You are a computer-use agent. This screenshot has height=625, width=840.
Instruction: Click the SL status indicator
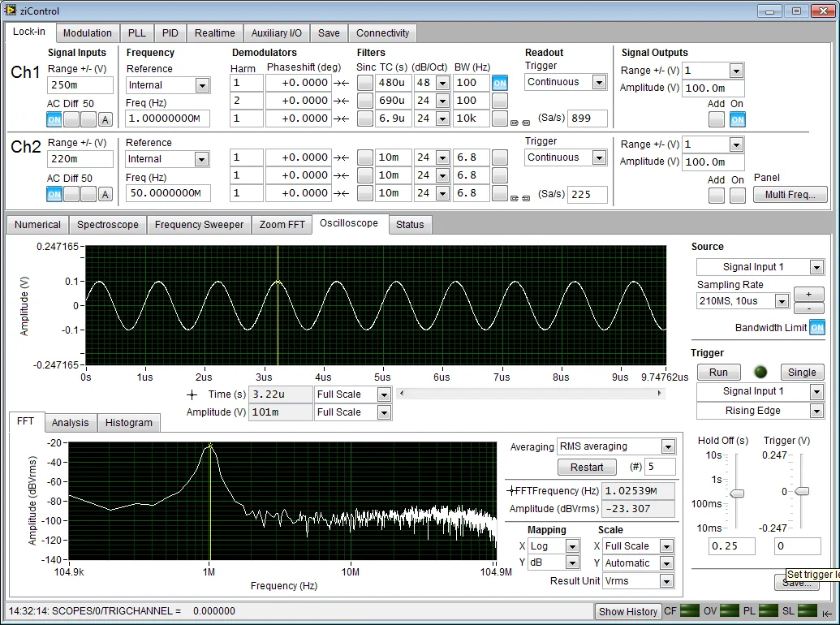point(808,610)
